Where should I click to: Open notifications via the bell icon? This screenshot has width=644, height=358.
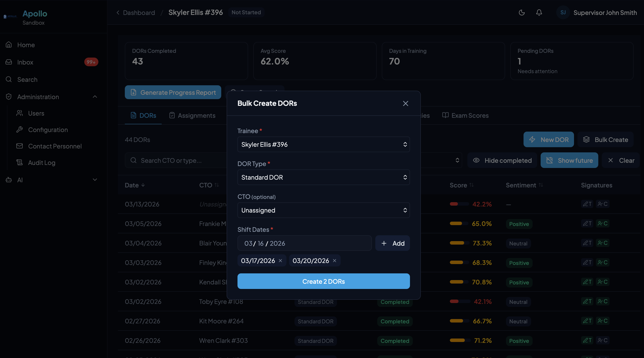[539, 13]
